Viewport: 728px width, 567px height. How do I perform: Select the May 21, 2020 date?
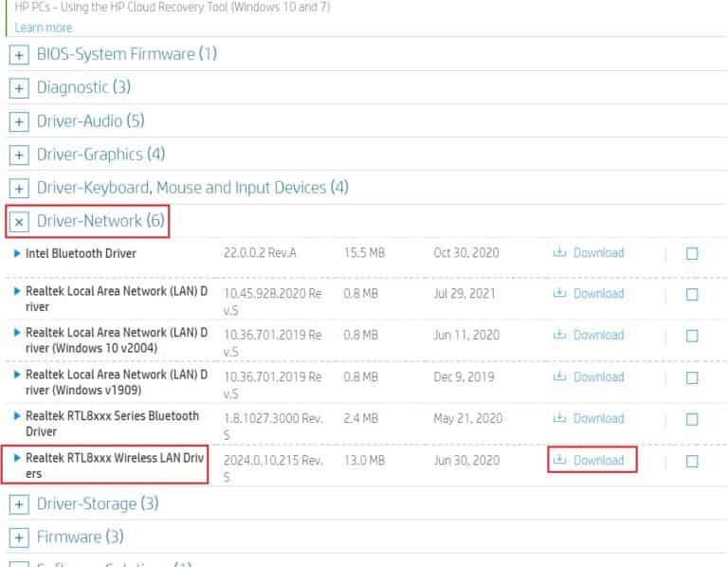click(468, 418)
